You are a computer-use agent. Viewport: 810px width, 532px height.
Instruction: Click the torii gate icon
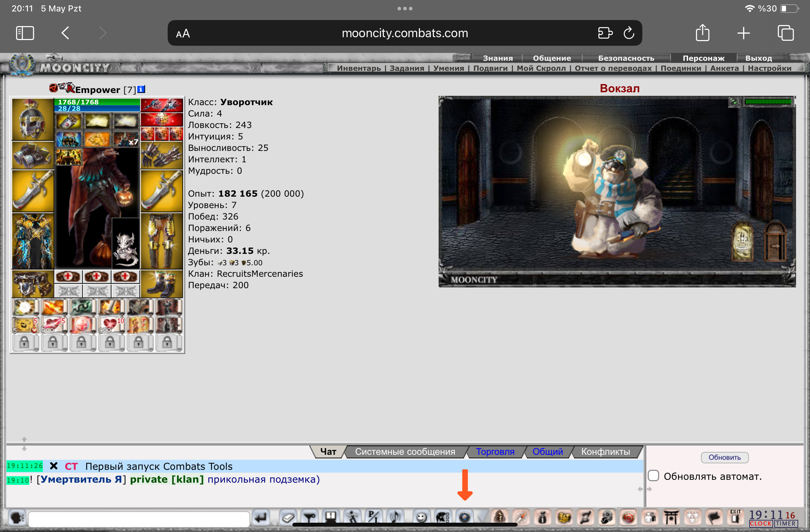671,517
